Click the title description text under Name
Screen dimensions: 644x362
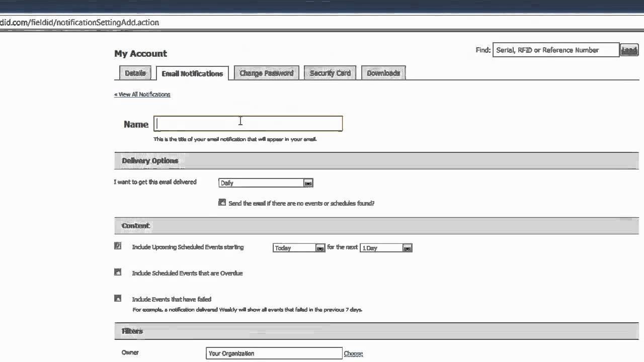tap(235, 139)
